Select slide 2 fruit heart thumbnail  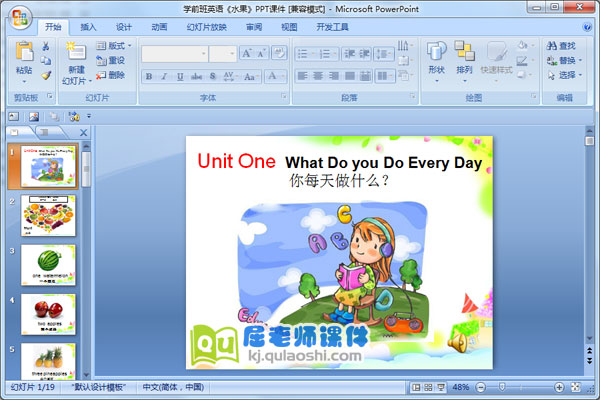48,216
